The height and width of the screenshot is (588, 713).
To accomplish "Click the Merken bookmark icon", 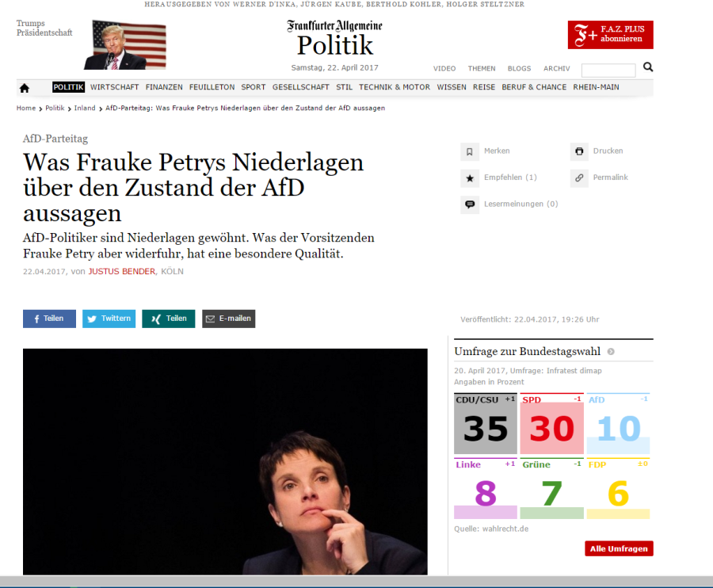I will point(470,151).
